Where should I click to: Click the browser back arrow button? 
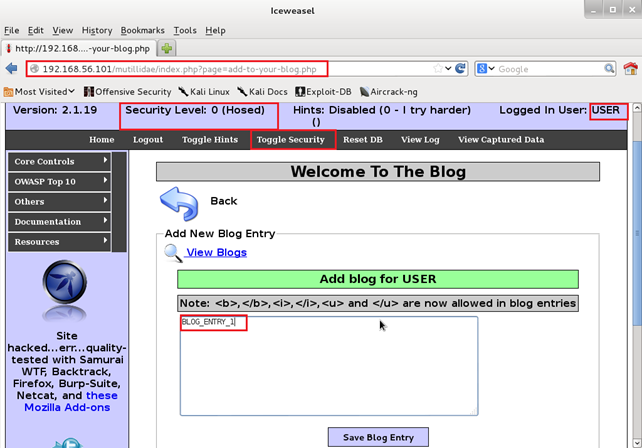tap(12, 69)
